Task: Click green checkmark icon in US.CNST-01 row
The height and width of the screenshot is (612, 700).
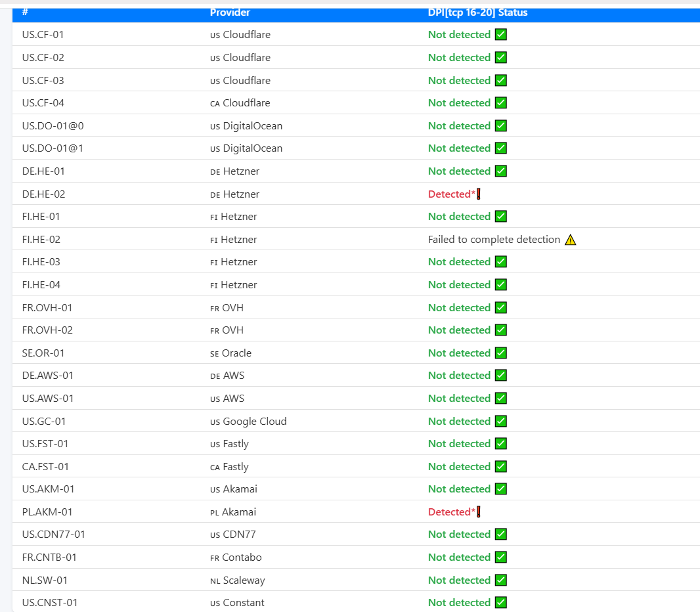Action: point(501,603)
